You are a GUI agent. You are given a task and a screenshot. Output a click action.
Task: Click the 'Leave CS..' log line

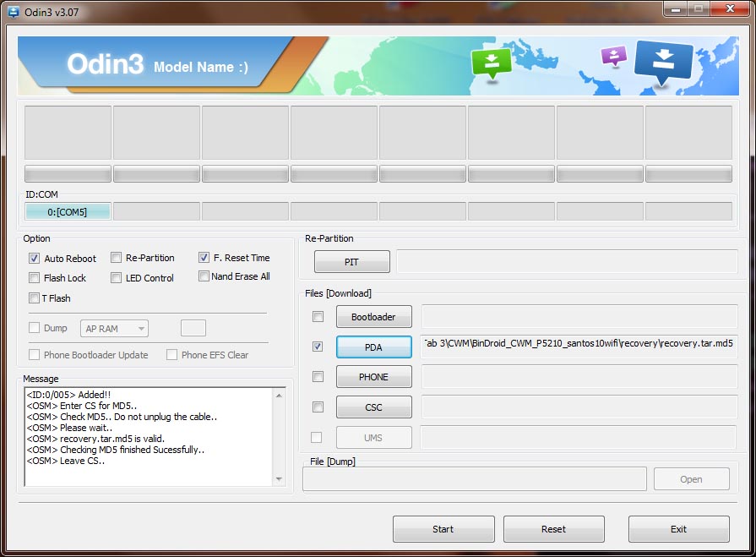[x=66, y=461]
